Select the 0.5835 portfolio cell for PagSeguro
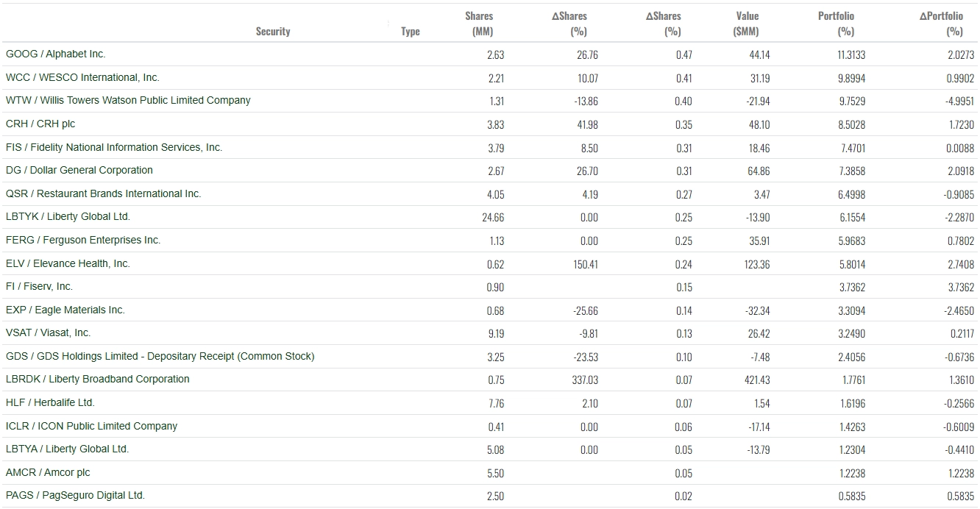This screenshot has height=509, width=980. point(852,496)
